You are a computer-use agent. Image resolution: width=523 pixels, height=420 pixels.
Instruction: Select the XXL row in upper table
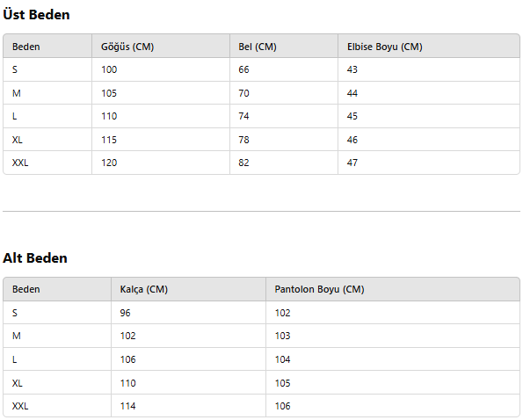point(262,163)
